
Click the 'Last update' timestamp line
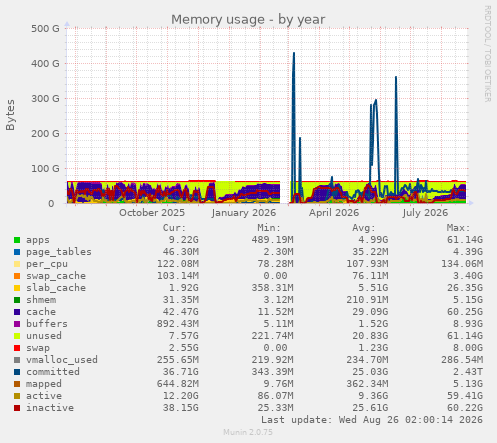(372, 420)
